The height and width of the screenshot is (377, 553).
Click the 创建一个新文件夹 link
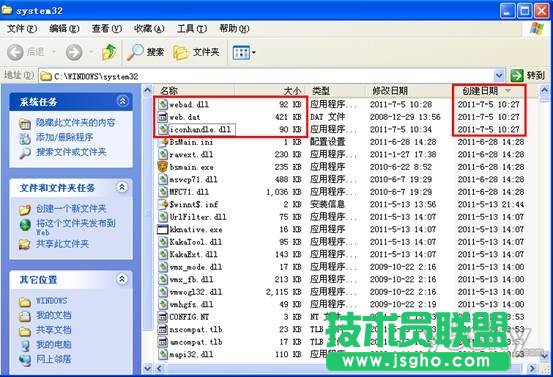(71, 208)
